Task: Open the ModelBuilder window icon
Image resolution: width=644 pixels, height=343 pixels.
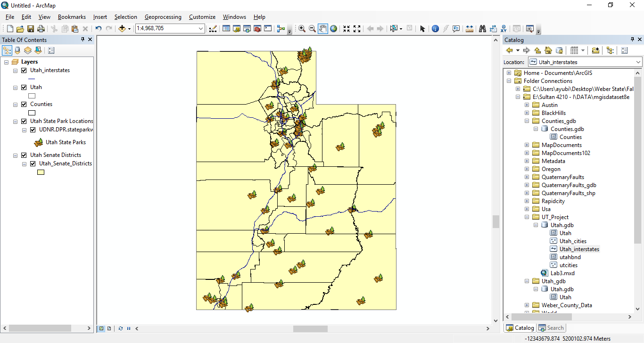Action: (281, 29)
